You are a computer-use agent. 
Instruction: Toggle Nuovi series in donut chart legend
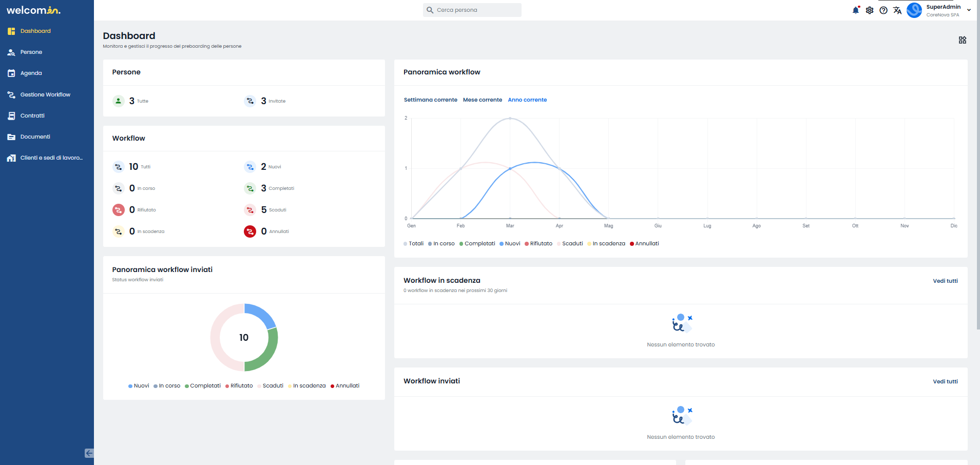coord(139,386)
